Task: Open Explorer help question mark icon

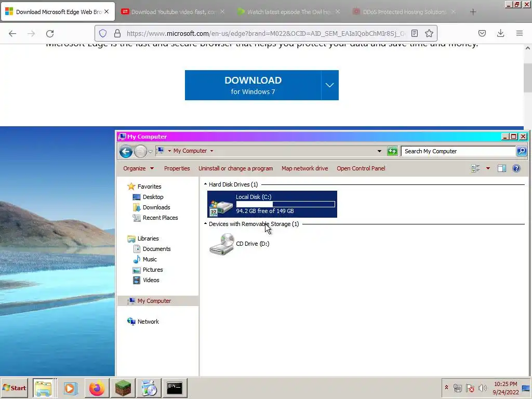Action: coord(516,168)
